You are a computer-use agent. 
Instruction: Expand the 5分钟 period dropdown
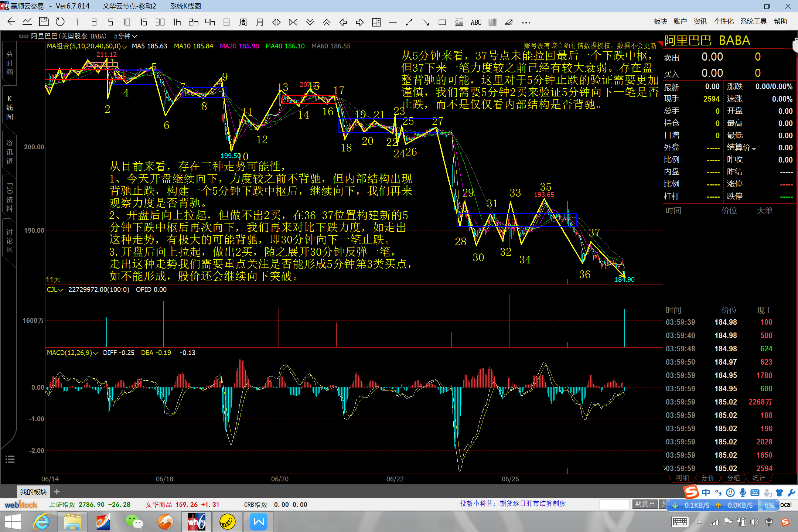(x=126, y=36)
